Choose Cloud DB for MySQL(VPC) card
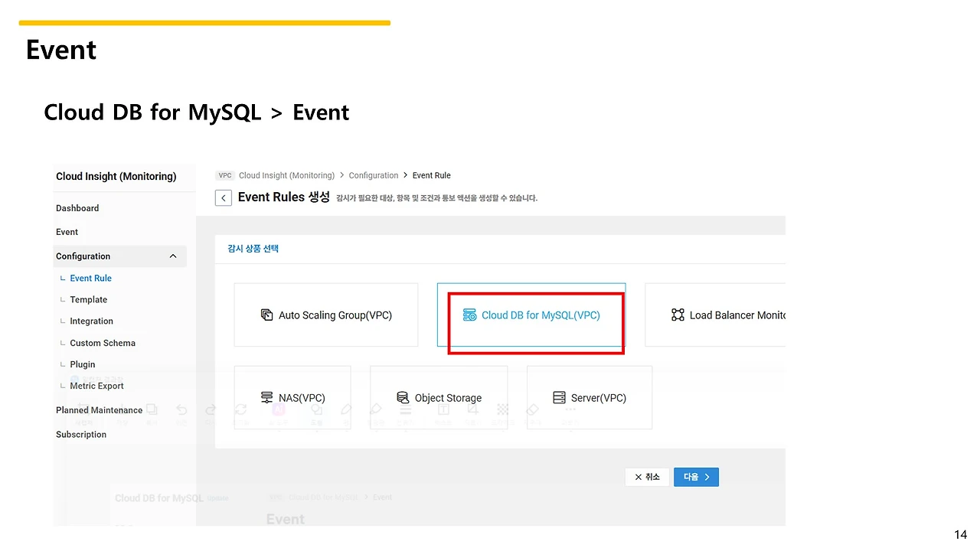 [x=531, y=315]
